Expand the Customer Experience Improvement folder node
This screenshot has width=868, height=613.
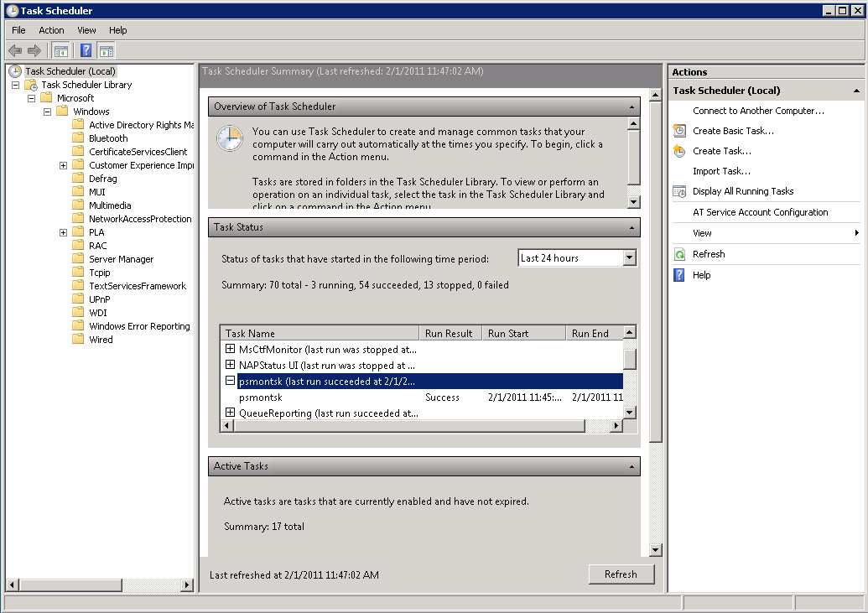(x=63, y=165)
